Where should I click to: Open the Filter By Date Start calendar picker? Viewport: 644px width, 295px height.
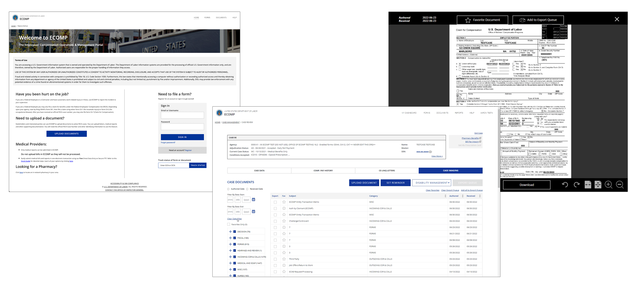[254, 199]
